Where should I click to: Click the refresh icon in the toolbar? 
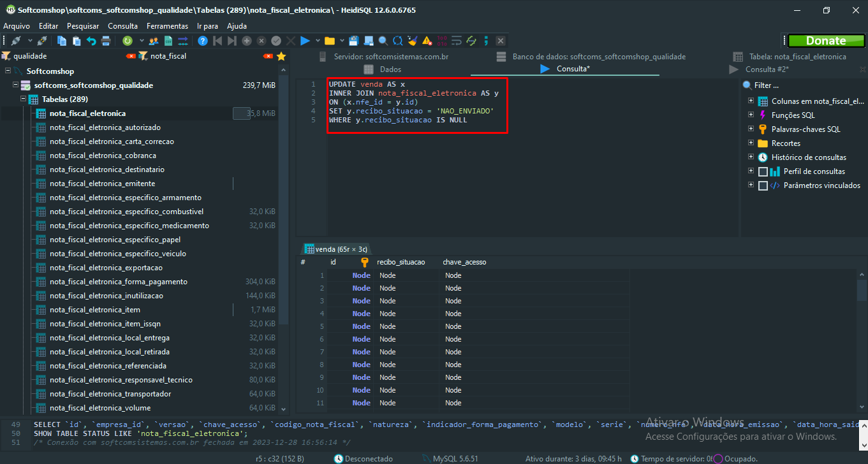(x=128, y=41)
